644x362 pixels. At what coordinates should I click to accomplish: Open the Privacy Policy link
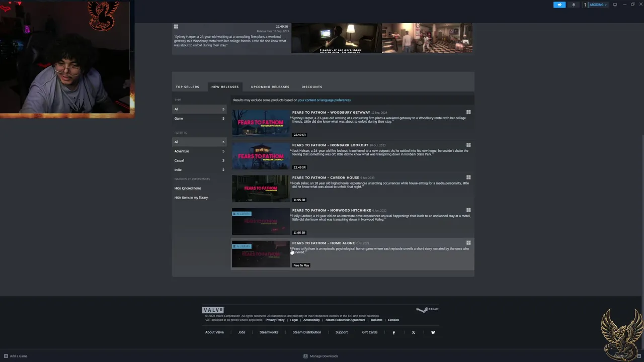click(275, 320)
